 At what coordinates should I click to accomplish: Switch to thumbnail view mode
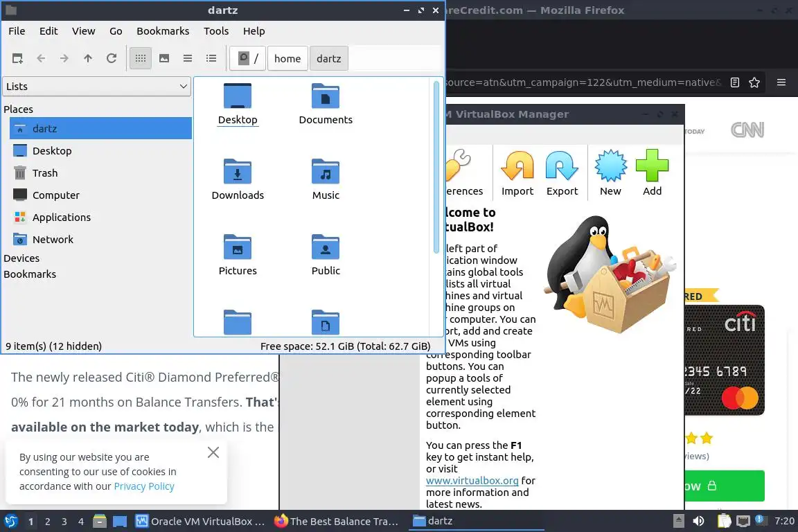point(164,59)
